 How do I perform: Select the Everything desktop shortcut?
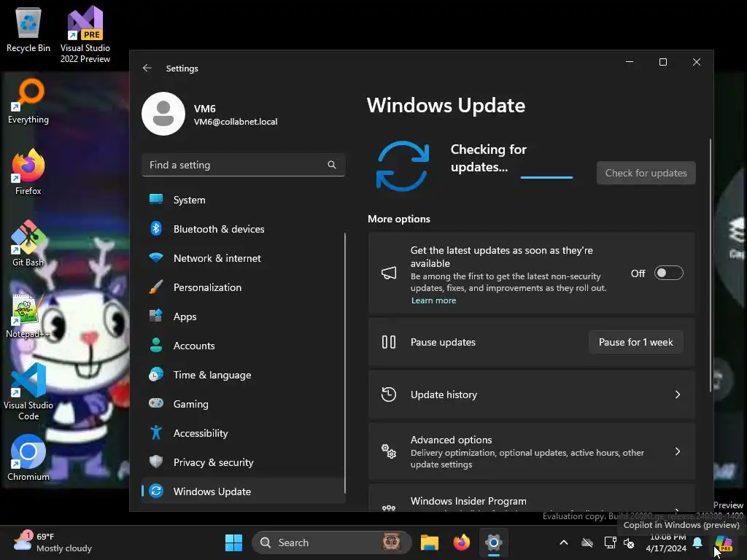tap(28, 101)
